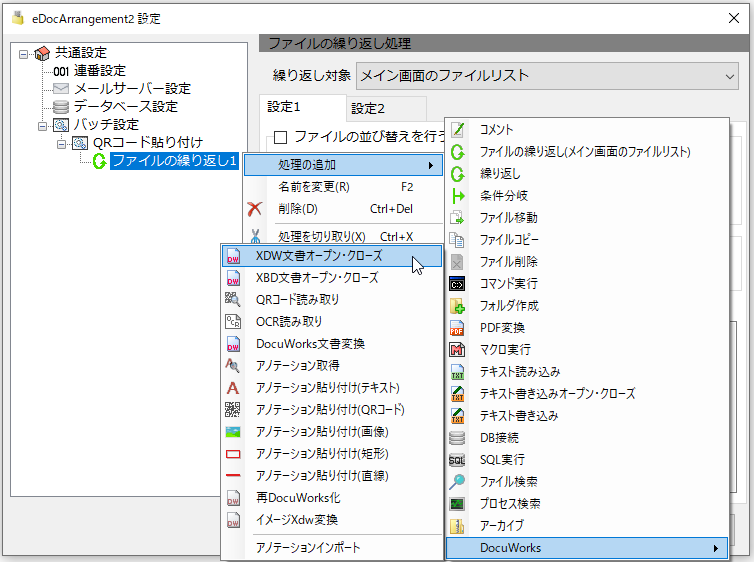Click the green icon beside 繰り返し

(457, 174)
